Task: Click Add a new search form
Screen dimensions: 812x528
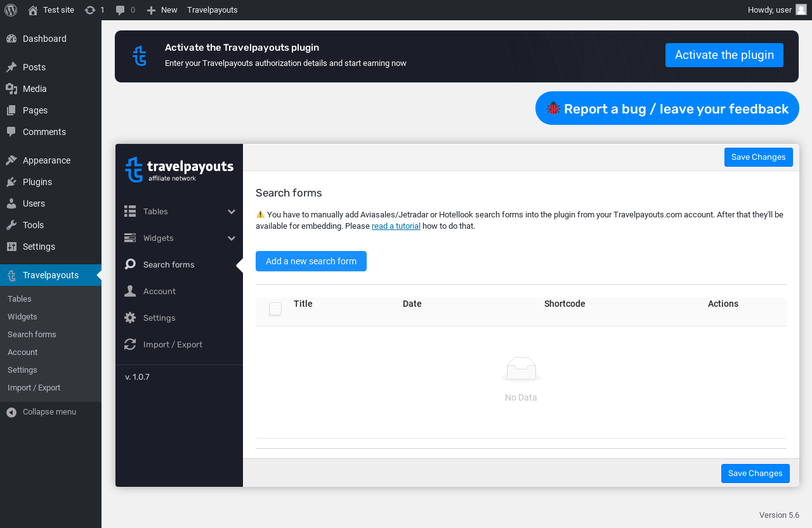Action: (311, 261)
